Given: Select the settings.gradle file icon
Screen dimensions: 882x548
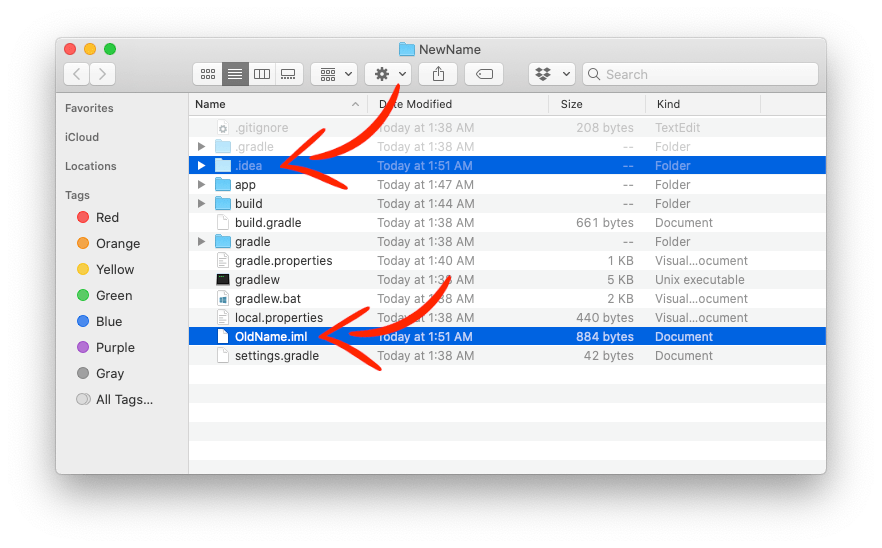Looking at the screenshot, I should tap(223, 356).
